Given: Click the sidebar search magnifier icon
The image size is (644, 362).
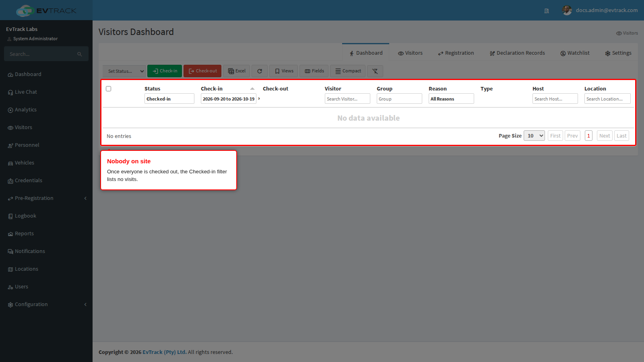Looking at the screenshot, I should 80,54.
